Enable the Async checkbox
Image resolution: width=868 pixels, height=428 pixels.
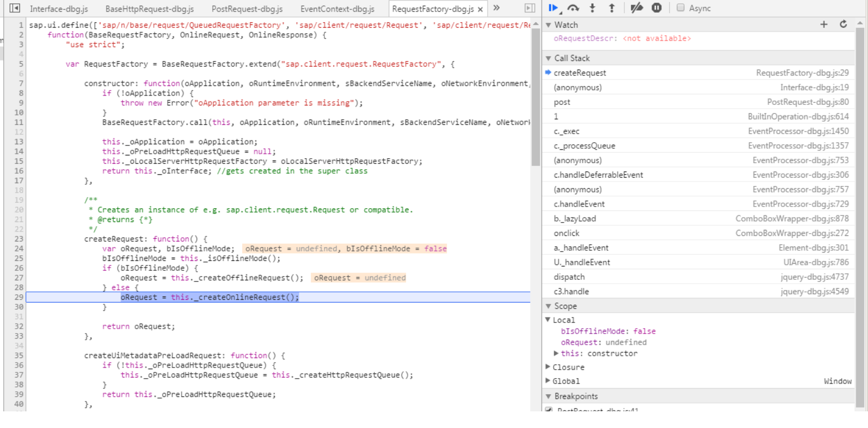pos(681,8)
